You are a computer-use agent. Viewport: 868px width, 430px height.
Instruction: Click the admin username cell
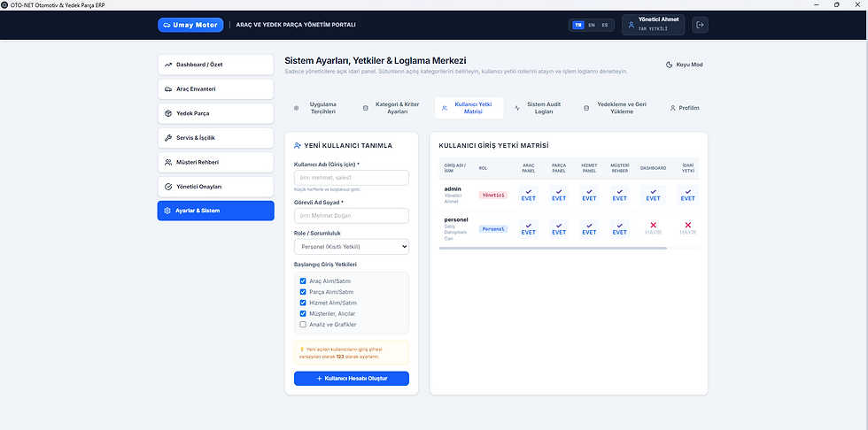[x=456, y=196]
